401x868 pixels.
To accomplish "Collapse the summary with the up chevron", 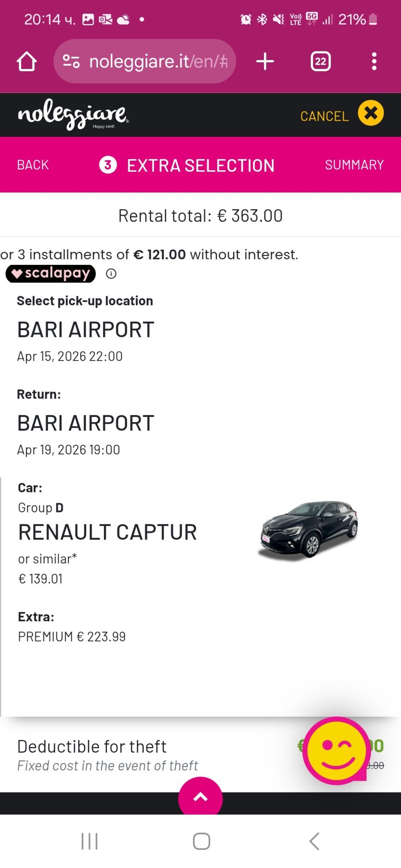I will click(x=200, y=797).
